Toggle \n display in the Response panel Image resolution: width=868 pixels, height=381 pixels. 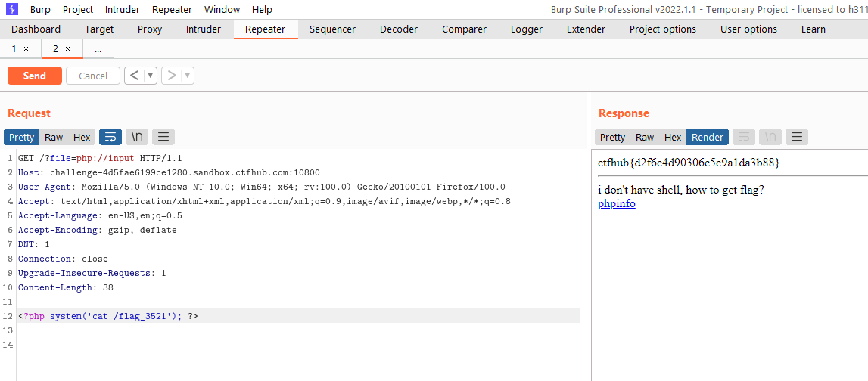tap(770, 137)
